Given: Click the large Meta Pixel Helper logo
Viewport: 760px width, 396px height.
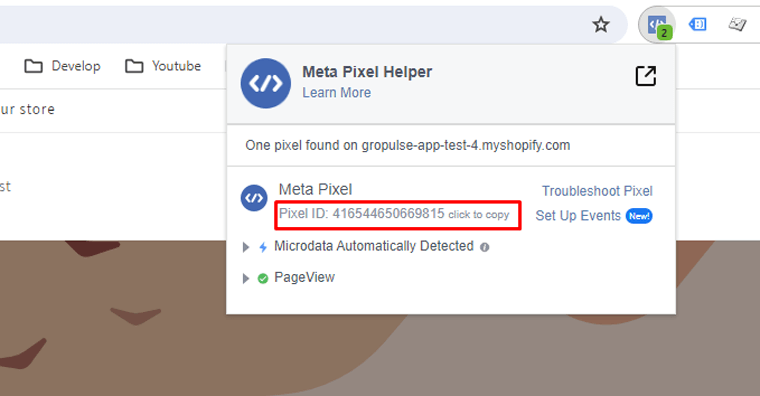Looking at the screenshot, I should click(x=266, y=83).
